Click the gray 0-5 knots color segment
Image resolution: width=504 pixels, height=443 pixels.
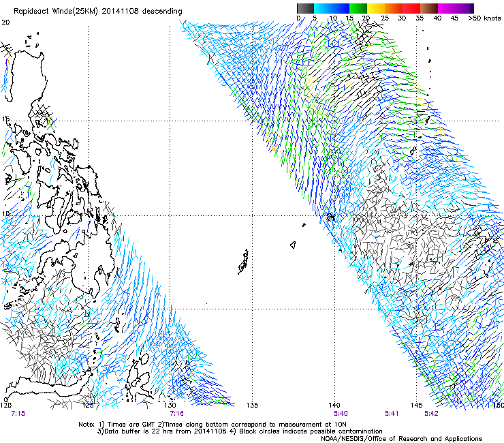tap(305, 8)
